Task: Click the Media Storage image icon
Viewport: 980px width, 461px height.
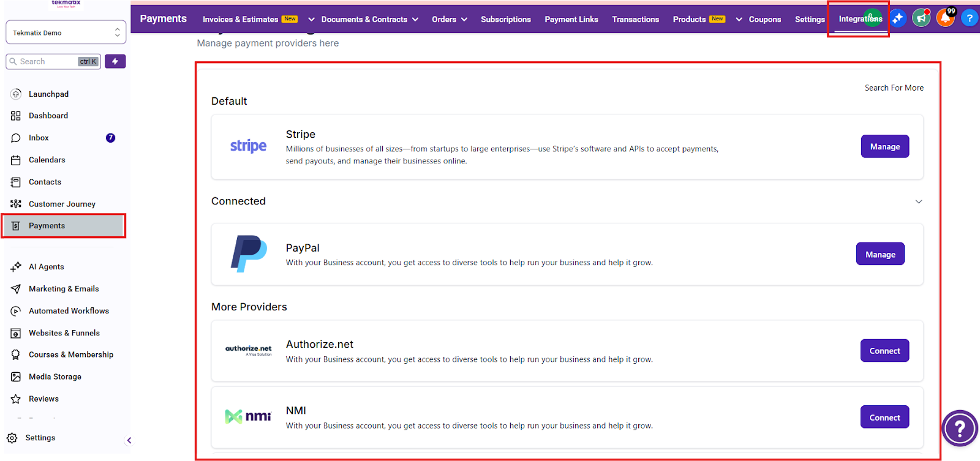Action: 16,377
